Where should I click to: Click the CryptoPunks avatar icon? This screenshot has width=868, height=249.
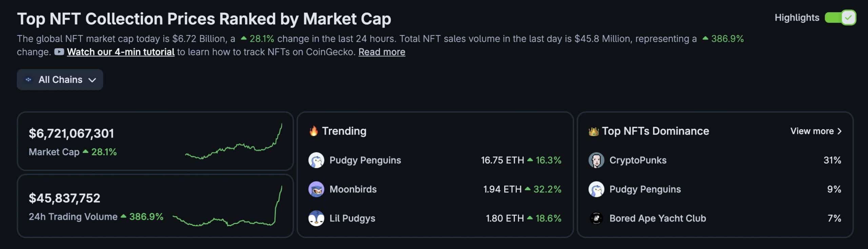click(x=596, y=160)
